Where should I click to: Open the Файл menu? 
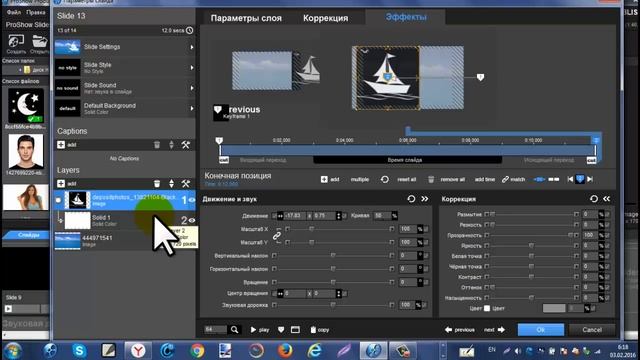point(14,12)
